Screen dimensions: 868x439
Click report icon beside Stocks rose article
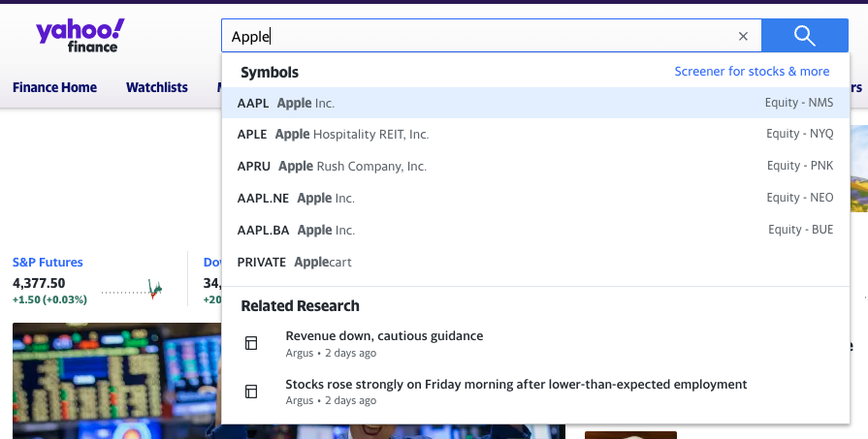(x=251, y=392)
